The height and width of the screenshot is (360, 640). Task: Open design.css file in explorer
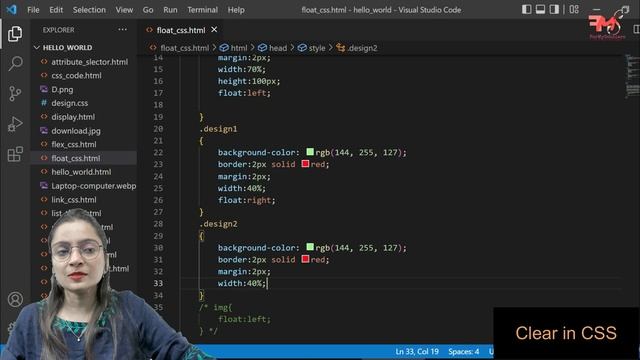[69, 103]
